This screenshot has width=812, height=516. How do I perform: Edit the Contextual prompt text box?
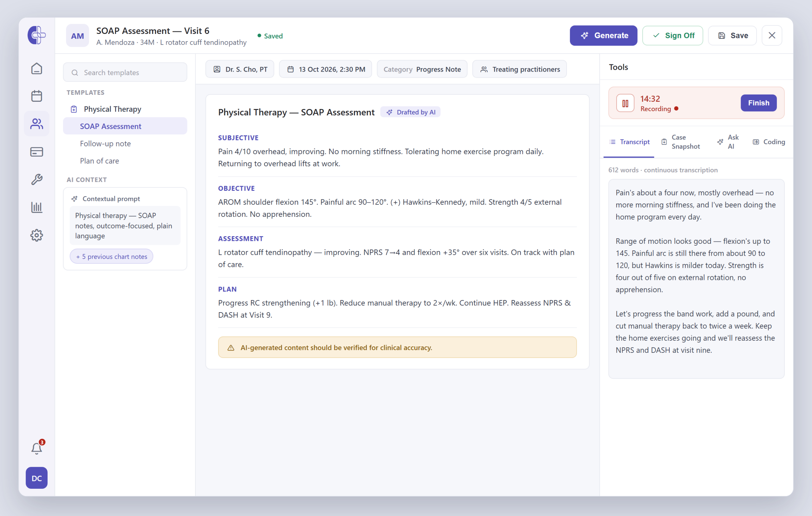tap(125, 225)
